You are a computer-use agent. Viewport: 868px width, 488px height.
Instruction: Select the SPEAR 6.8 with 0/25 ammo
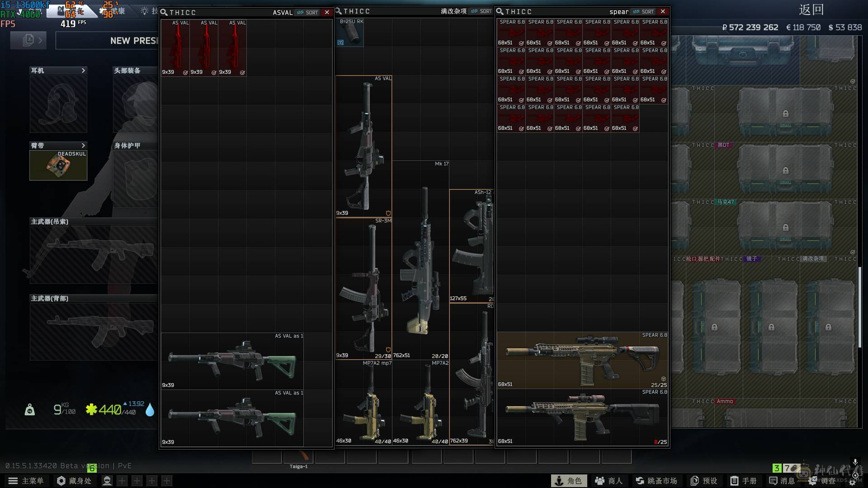(582, 418)
